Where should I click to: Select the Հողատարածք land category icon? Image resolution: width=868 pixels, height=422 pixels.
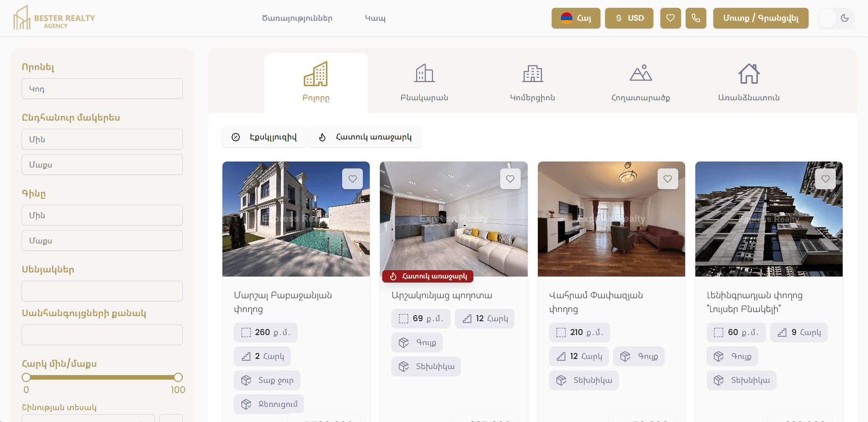click(641, 74)
